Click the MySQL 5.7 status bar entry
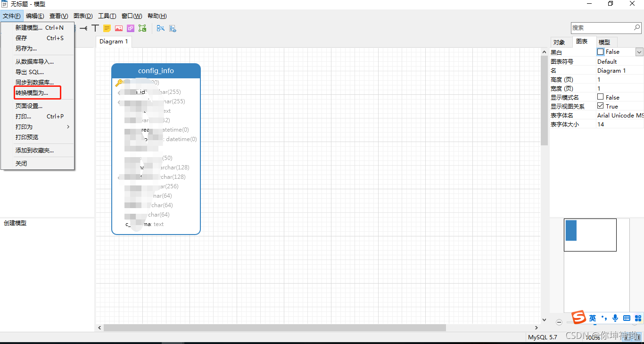 coord(543,337)
